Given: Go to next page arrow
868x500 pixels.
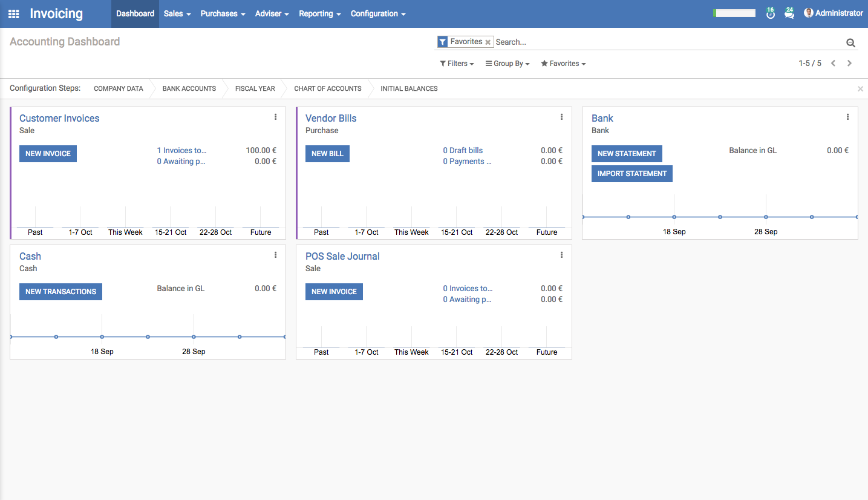Looking at the screenshot, I should 849,64.
